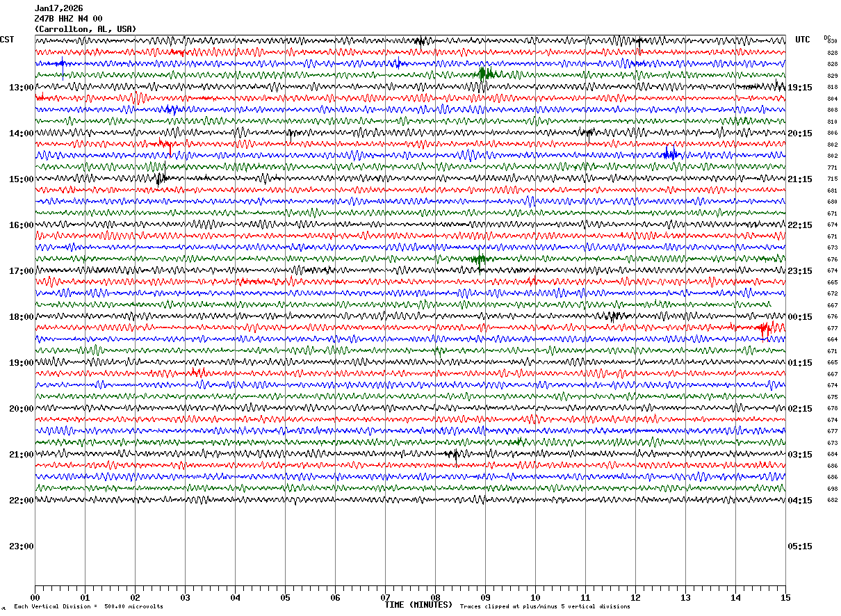Select minute tick label 06

pos(335,597)
